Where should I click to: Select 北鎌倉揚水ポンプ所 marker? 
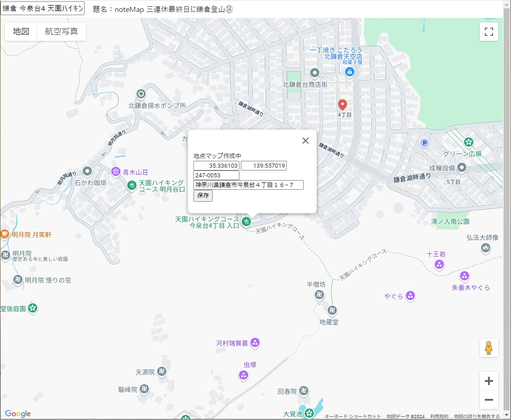tap(141, 94)
